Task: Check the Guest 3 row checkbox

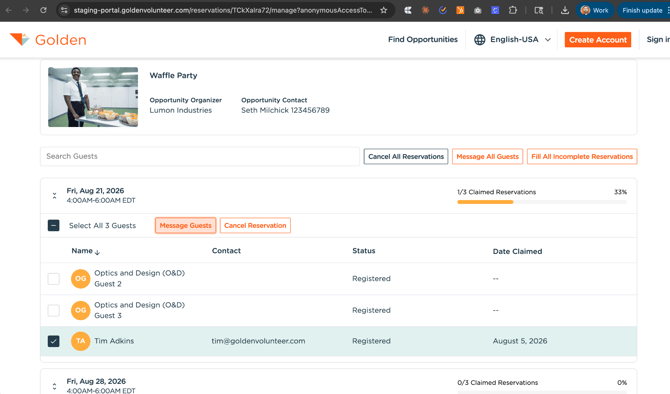Action: pos(53,310)
